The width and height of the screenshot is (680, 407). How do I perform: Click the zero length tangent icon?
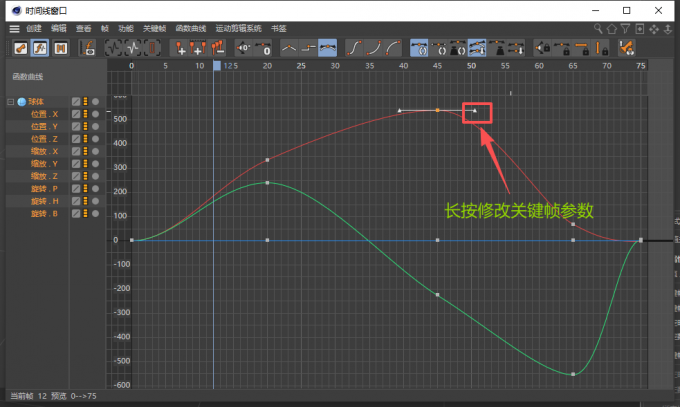pyautogui.click(x=262, y=48)
